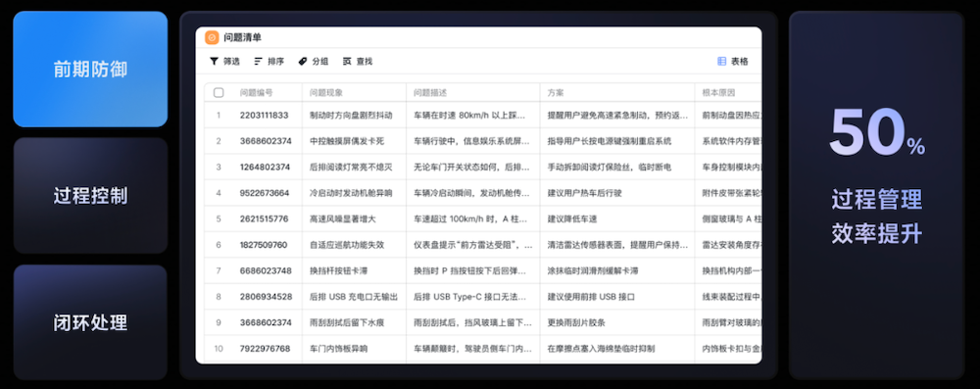
Task: Select cell 2203111833
Action: click(264, 115)
